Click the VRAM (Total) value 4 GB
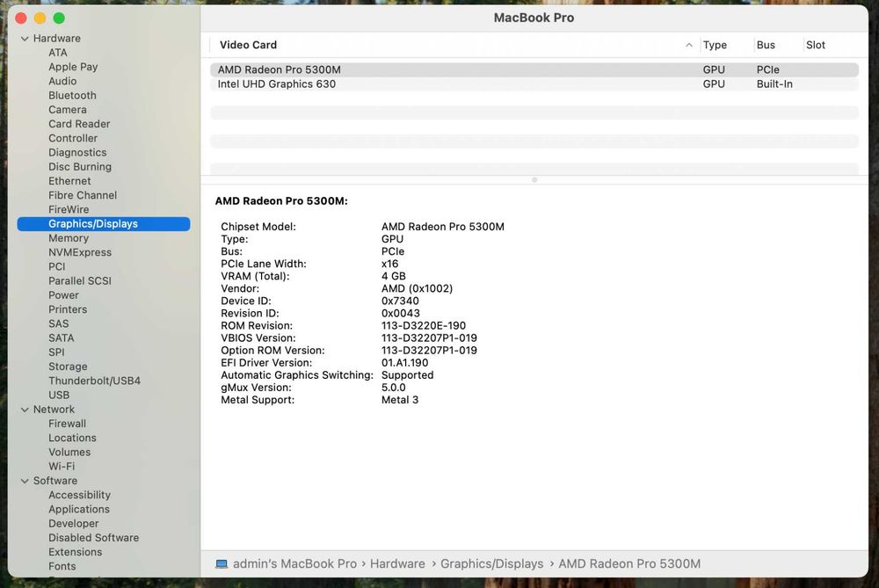The image size is (879, 588). tap(394, 276)
